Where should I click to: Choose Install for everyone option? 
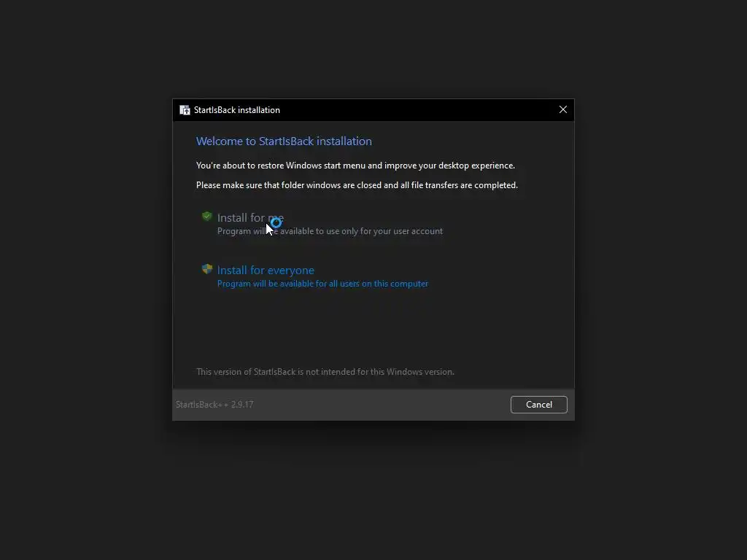click(315, 276)
